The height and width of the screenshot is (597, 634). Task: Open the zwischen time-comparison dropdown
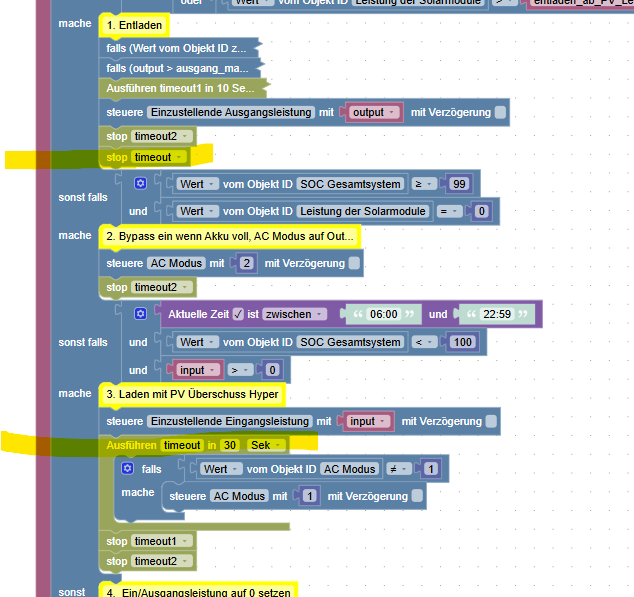coord(294,314)
